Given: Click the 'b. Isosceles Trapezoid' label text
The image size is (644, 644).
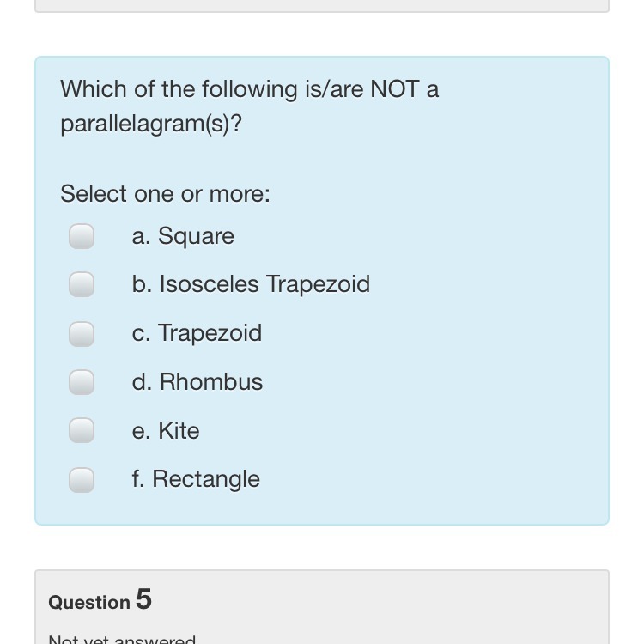Looking at the screenshot, I should point(251,284).
